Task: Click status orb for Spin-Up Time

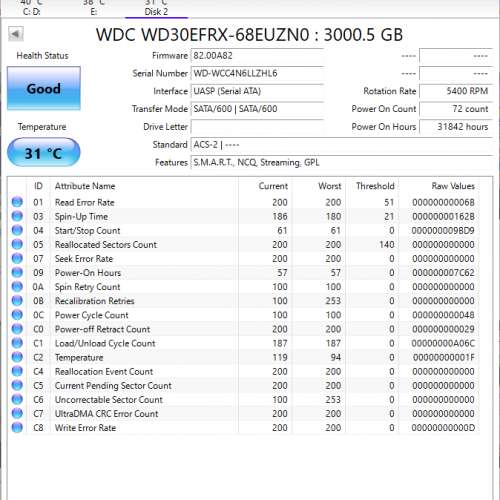Action: 17,216
